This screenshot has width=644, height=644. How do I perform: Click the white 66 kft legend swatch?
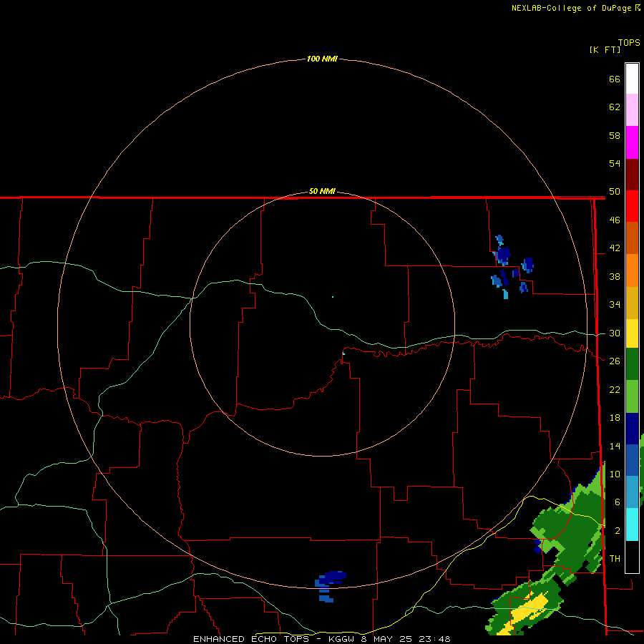[632, 79]
